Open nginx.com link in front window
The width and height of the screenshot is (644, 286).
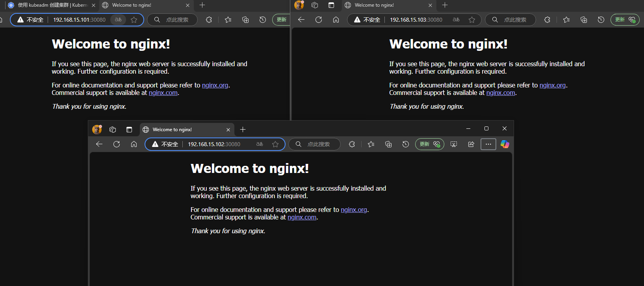(x=302, y=217)
